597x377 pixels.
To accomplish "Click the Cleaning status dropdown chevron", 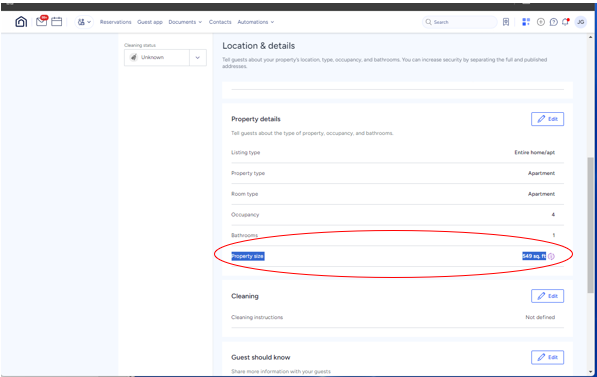I will pos(198,58).
